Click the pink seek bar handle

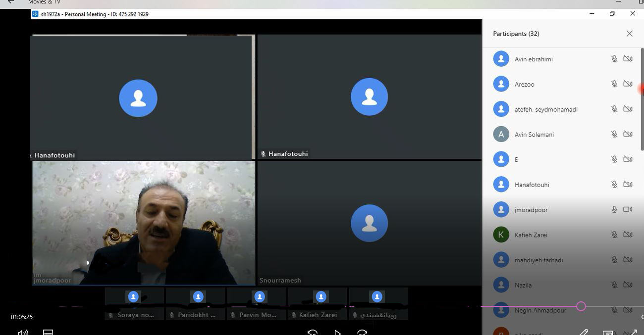point(581,306)
